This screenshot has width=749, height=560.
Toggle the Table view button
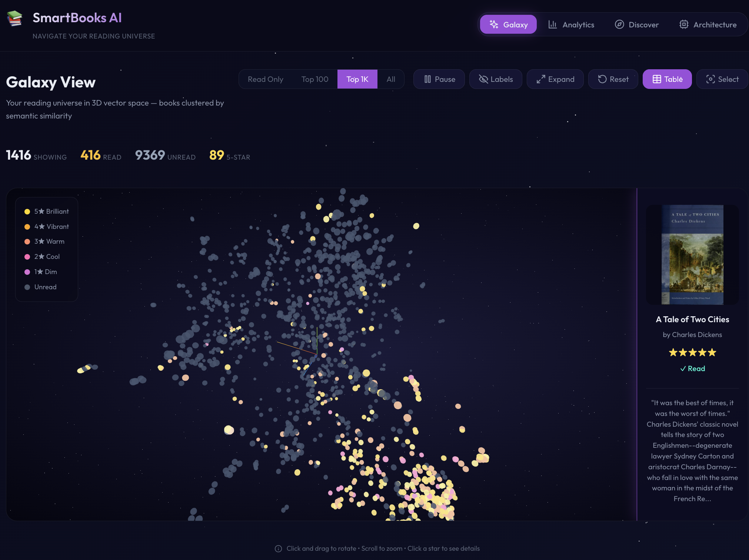pyautogui.click(x=667, y=79)
